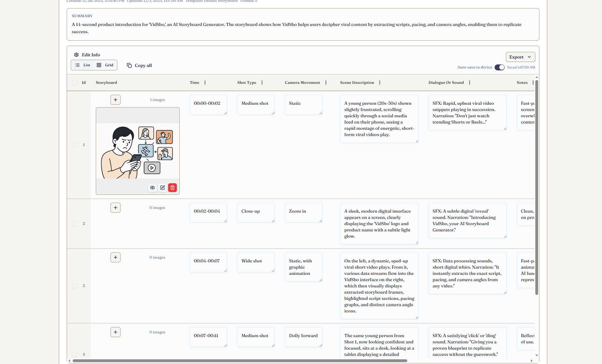Click the Copy all icon button

(129, 65)
